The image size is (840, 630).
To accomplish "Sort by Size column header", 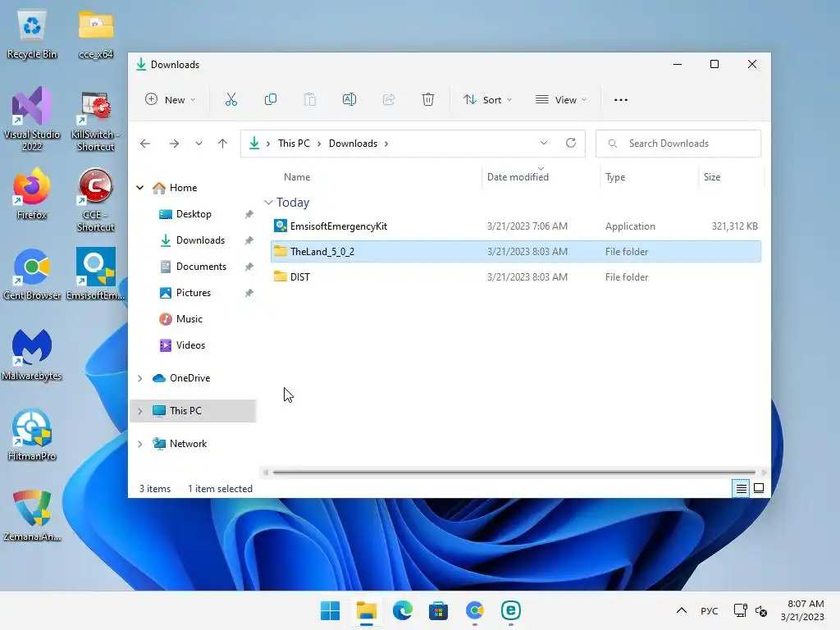I will (x=712, y=177).
